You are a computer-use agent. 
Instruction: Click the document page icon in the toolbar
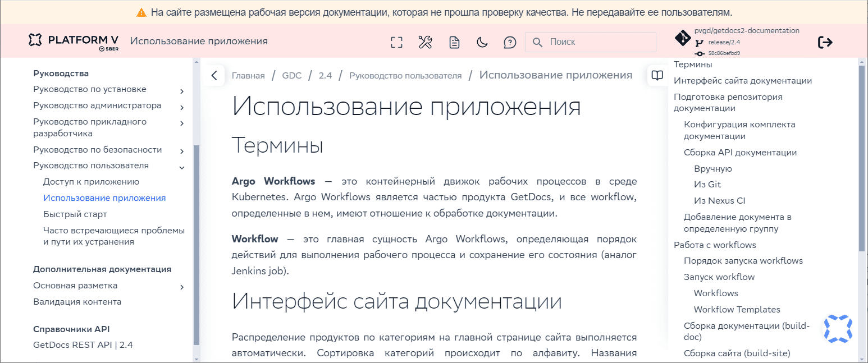click(454, 42)
